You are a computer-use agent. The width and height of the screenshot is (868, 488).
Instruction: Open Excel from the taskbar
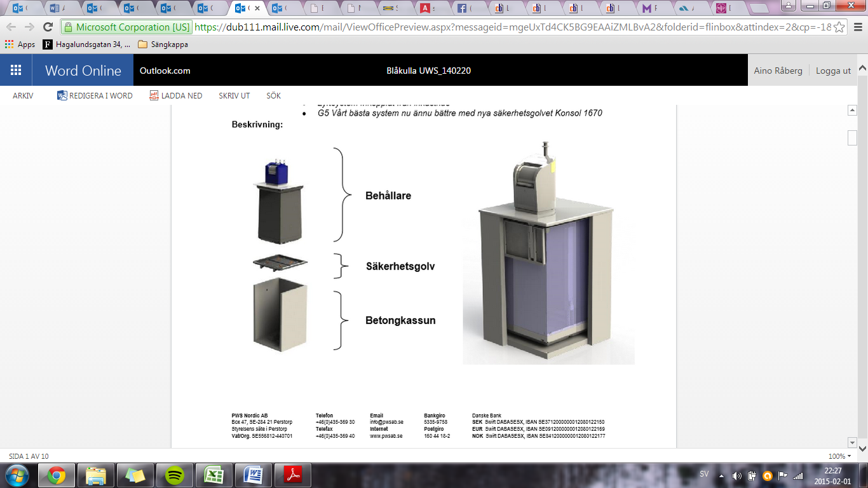pyautogui.click(x=214, y=475)
